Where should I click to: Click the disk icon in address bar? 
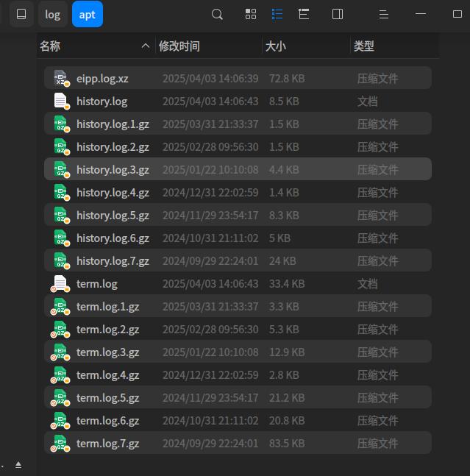21,14
